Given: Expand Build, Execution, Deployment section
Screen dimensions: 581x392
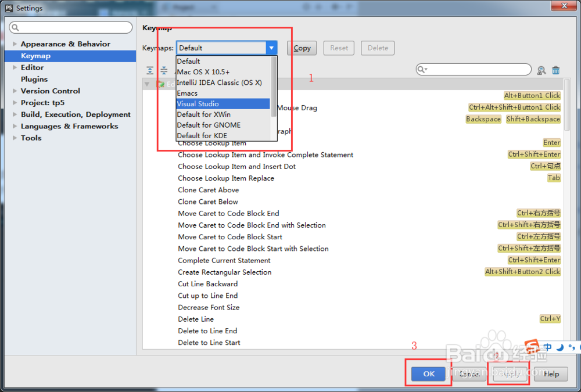Looking at the screenshot, I should coord(15,114).
